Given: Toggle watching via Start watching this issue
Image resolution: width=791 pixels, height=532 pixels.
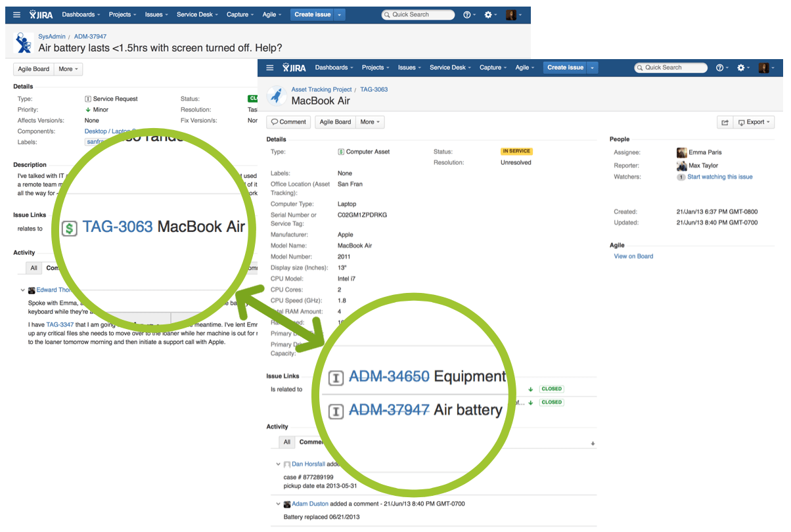Looking at the screenshot, I should [x=720, y=177].
